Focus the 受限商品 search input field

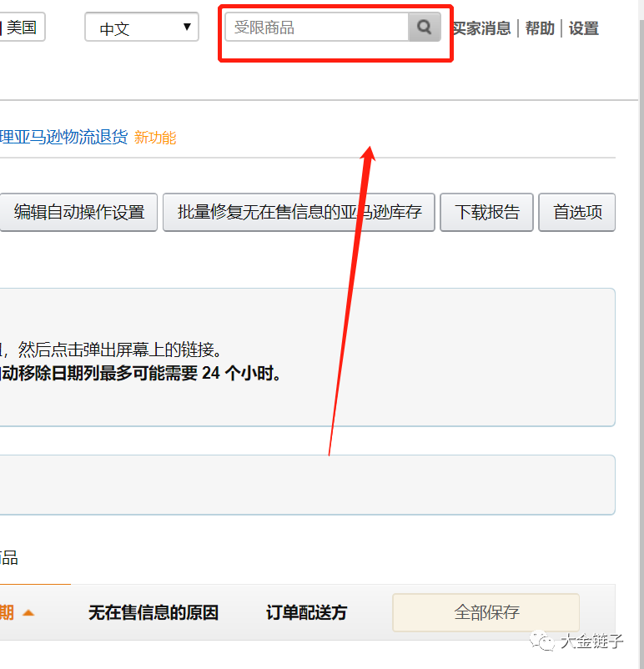point(317,27)
